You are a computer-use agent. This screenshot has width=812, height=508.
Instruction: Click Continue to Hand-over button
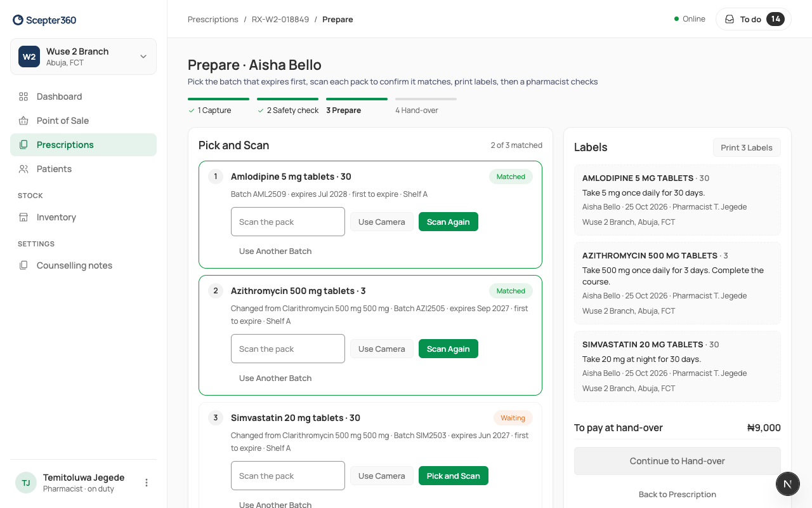tap(678, 461)
